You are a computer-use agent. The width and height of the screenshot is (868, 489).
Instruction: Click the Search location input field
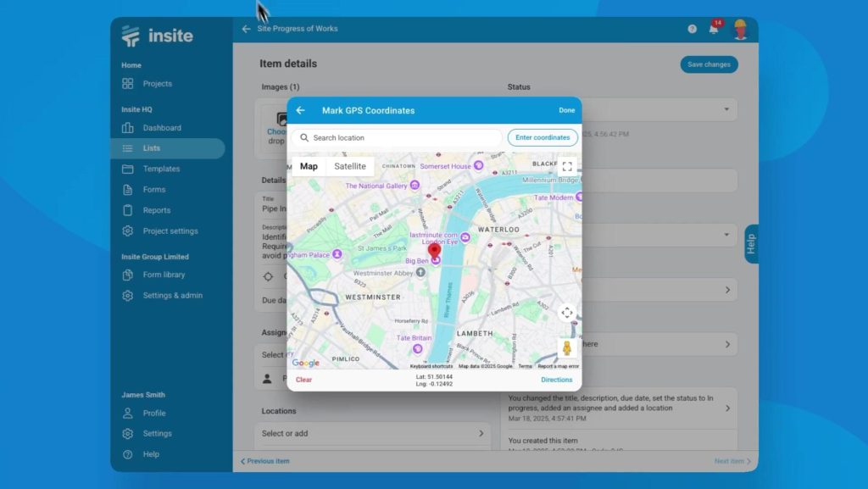pos(398,137)
